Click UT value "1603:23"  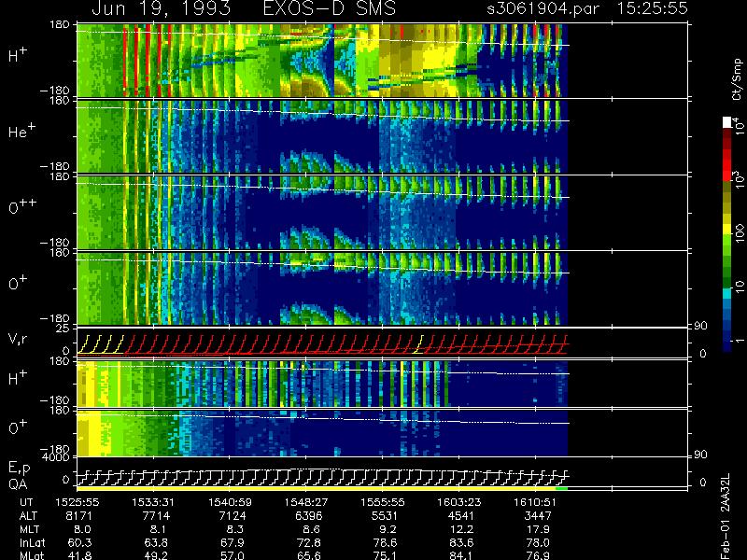459,502
